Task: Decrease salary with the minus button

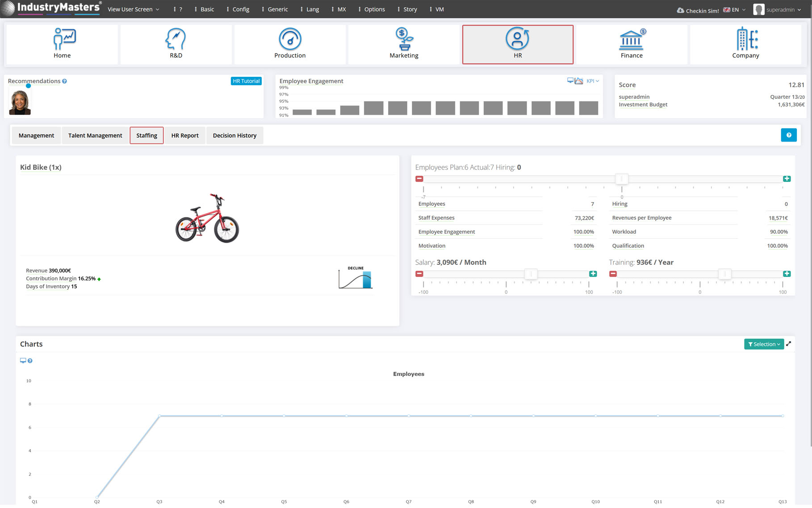Action: [x=419, y=274]
